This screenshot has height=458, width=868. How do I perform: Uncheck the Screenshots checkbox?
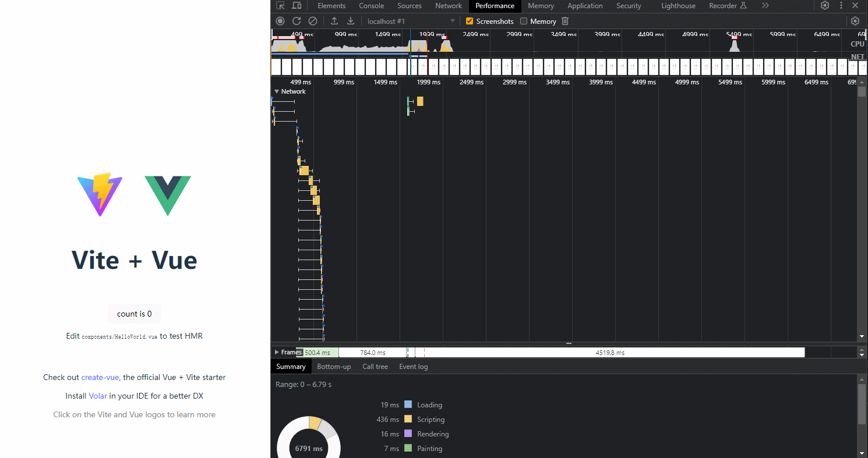(x=470, y=22)
